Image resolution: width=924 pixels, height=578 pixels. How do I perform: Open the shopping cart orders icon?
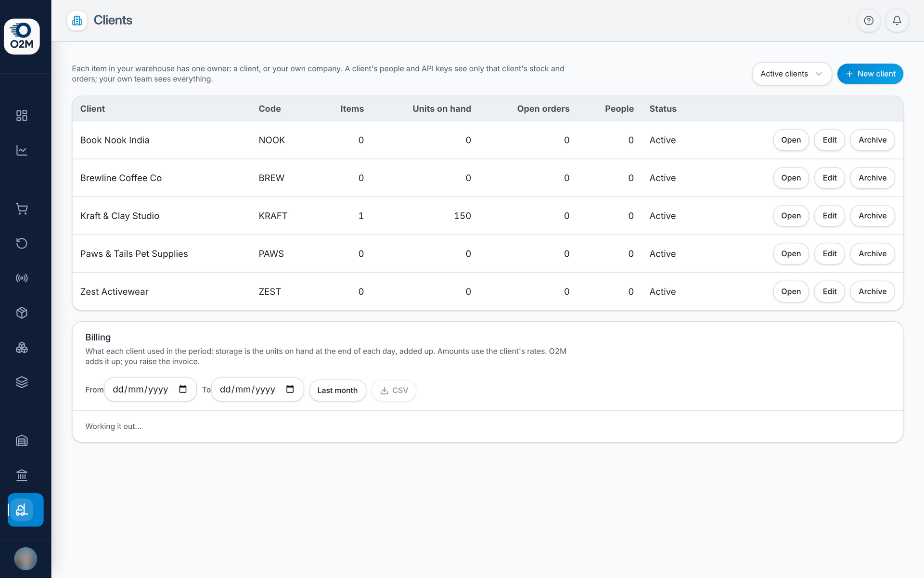22,209
